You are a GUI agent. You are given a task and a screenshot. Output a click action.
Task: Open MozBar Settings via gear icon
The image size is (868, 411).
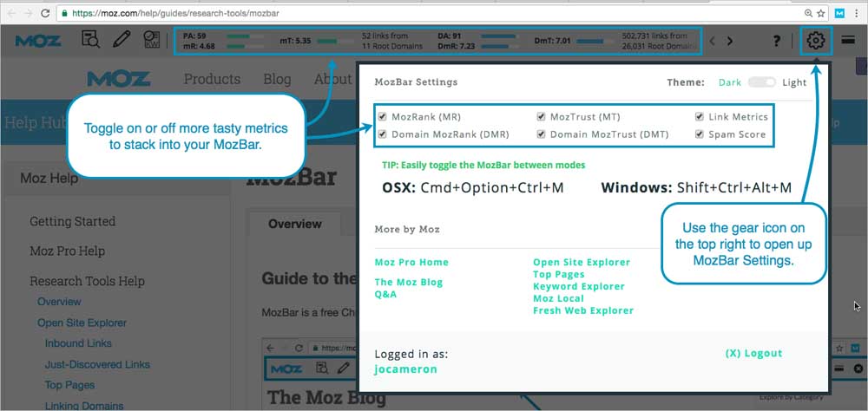(816, 41)
